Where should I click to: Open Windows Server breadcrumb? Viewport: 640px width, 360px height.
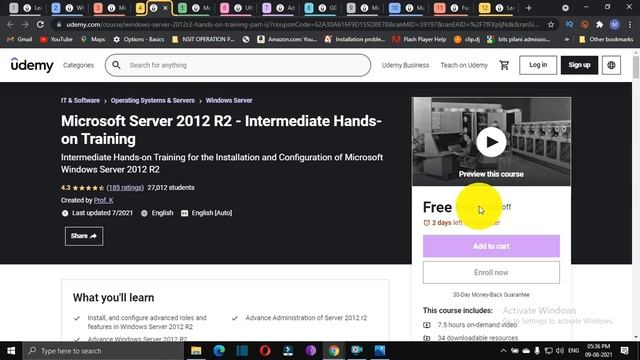(x=229, y=100)
